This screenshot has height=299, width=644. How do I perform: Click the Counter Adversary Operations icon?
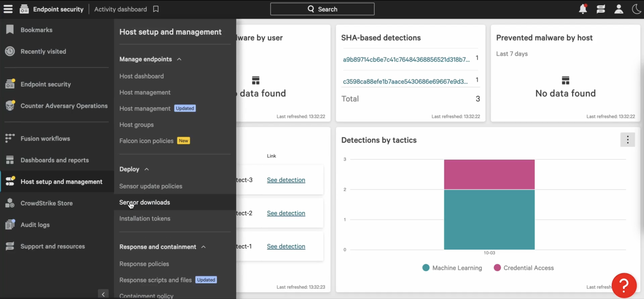10,106
